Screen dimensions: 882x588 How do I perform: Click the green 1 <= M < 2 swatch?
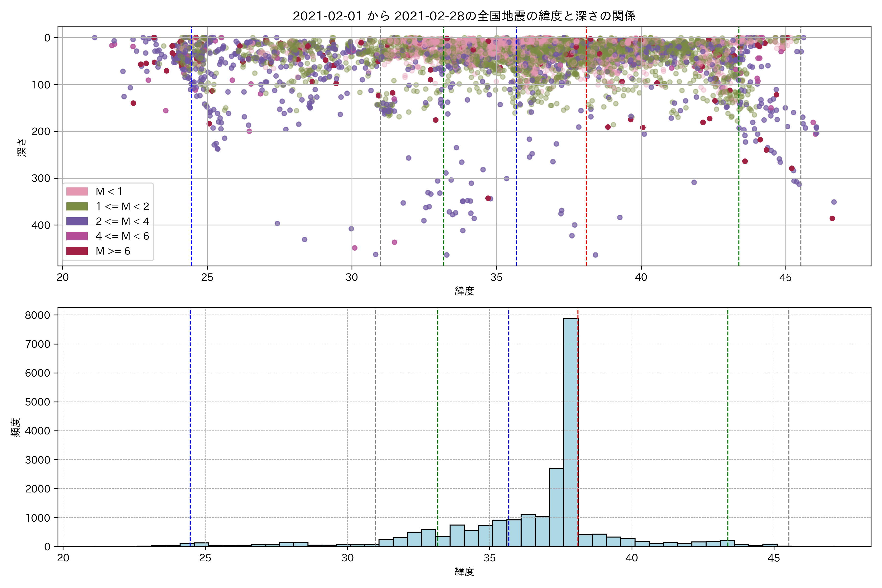click(77, 207)
